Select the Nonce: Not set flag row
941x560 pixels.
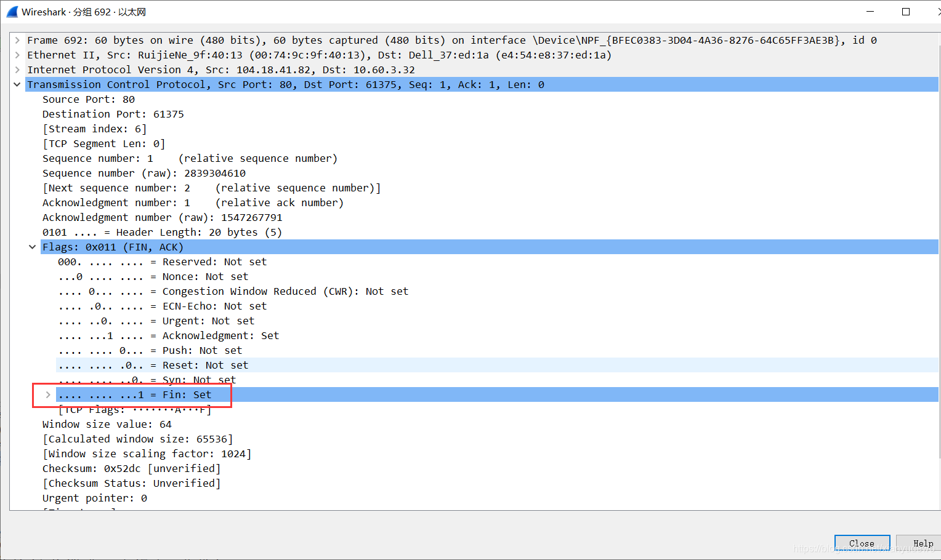153,276
